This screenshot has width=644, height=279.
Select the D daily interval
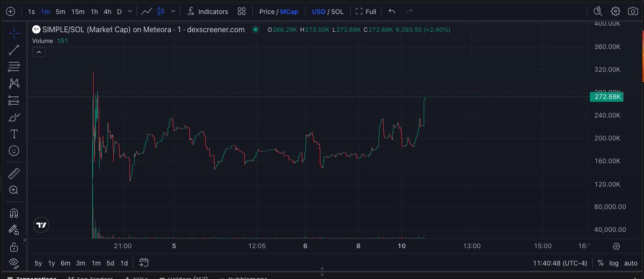119,11
